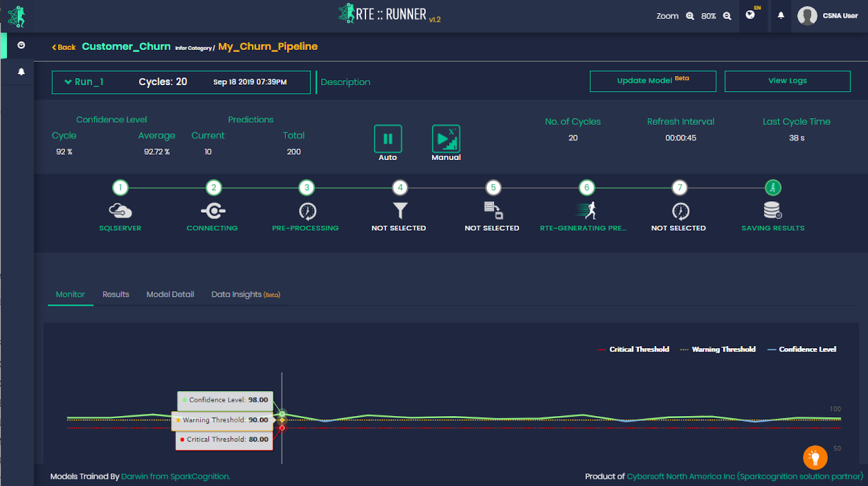Select the filter funnel step icon
Screen dimensions: 868x486
point(400,210)
